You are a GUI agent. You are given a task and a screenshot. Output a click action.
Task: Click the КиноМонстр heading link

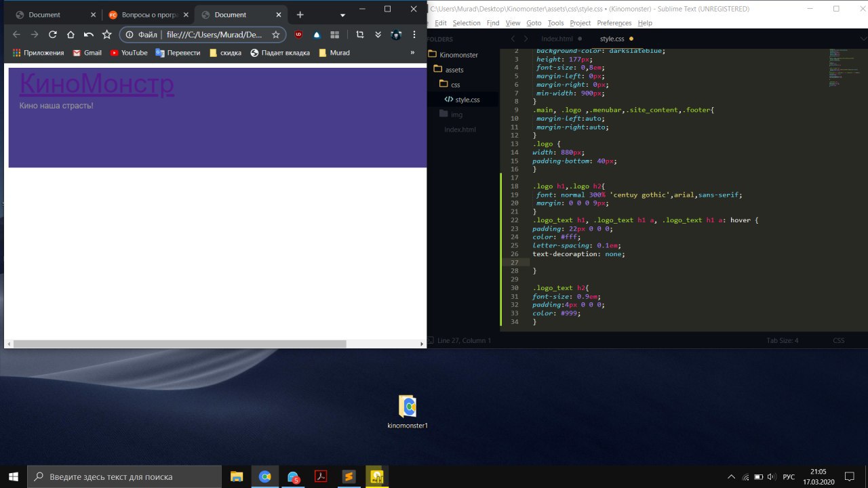click(96, 83)
